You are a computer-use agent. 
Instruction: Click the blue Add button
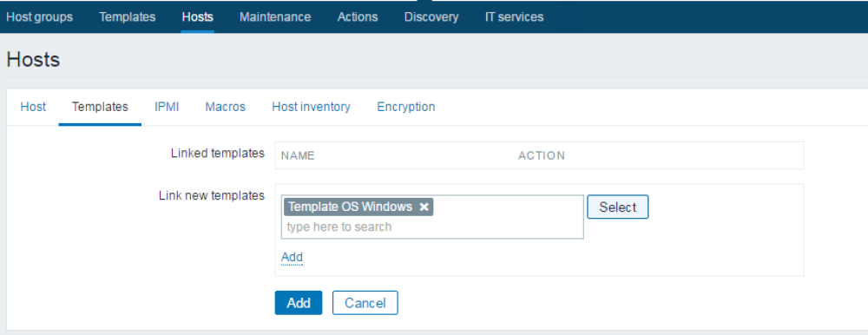click(x=299, y=303)
